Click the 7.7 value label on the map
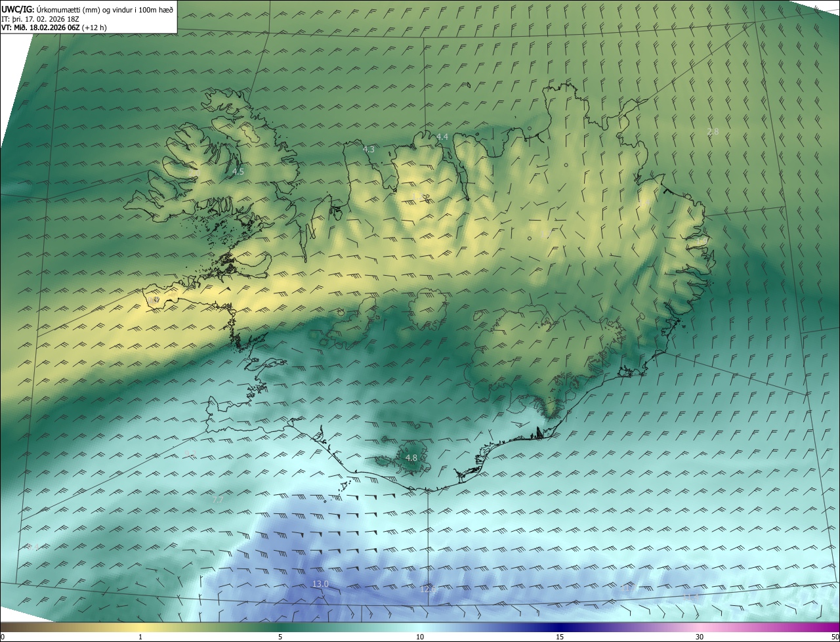Viewport: 840px width, 642px height. coord(218,500)
